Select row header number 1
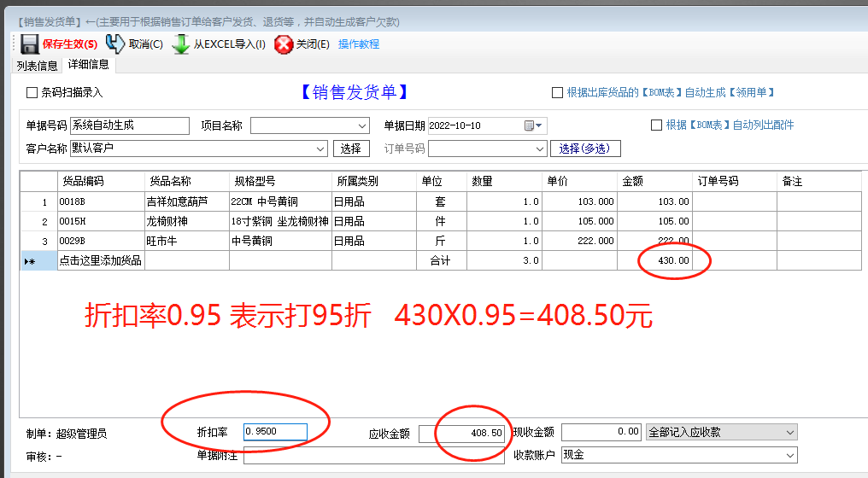Image resolution: width=868 pixels, height=478 pixels. (x=38, y=202)
